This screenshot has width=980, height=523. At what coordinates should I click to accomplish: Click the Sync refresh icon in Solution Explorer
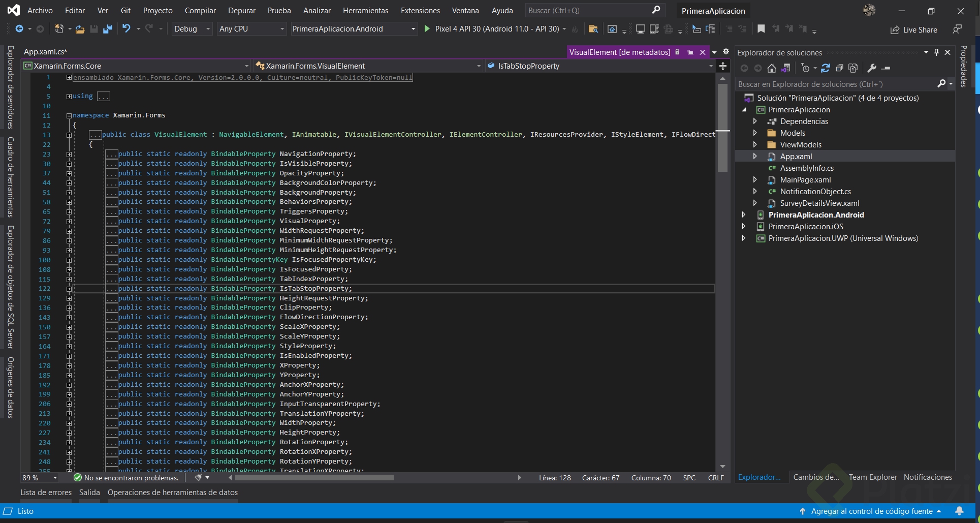click(825, 68)
